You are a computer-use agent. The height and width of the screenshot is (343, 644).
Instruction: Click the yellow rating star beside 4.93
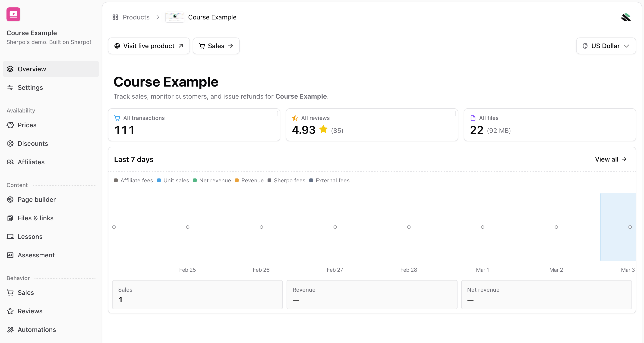(323, 129)
